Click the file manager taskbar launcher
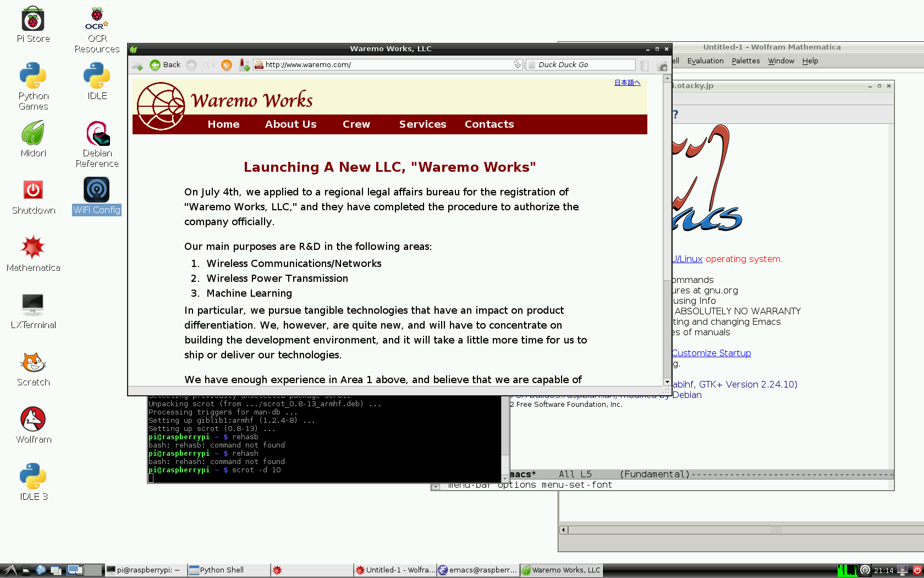 pyautogui.click(x=26, y=570)
